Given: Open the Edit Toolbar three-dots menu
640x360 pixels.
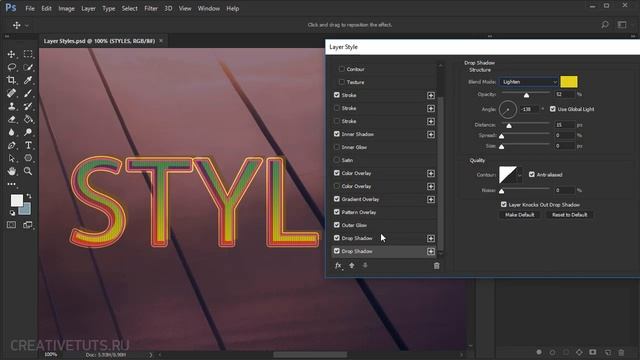Looking at the screenshot, I should click(x=11, y=184).
